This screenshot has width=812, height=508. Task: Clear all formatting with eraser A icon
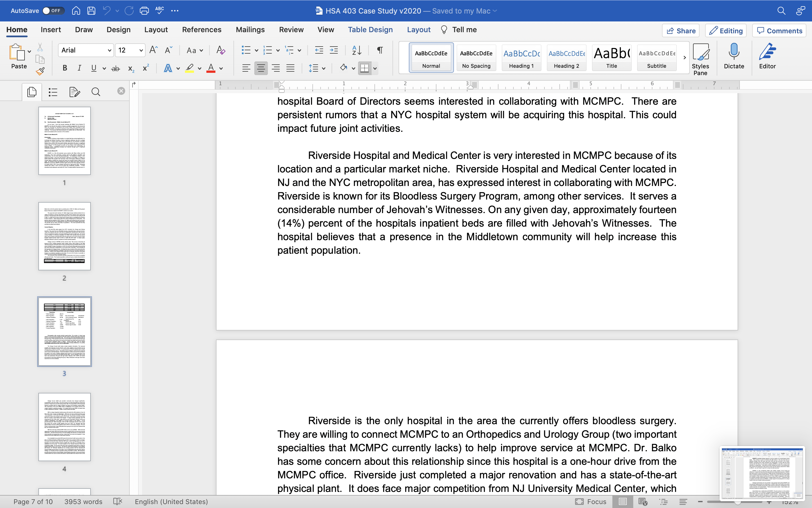221,50
